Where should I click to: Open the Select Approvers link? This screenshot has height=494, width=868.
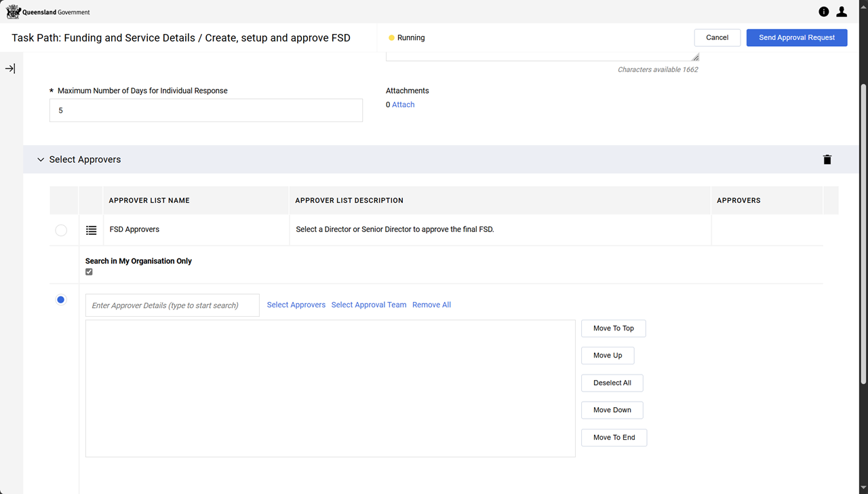pyautogui.click(x=296, y=305)
